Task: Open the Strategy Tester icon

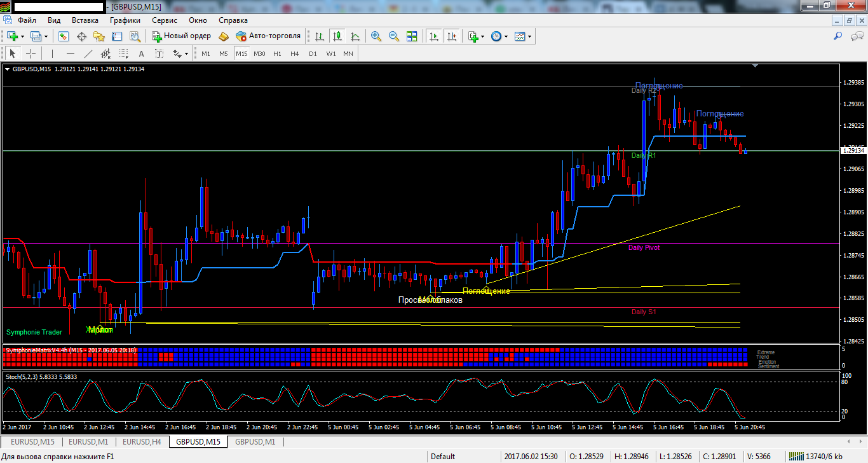Action: coord(133,36)
